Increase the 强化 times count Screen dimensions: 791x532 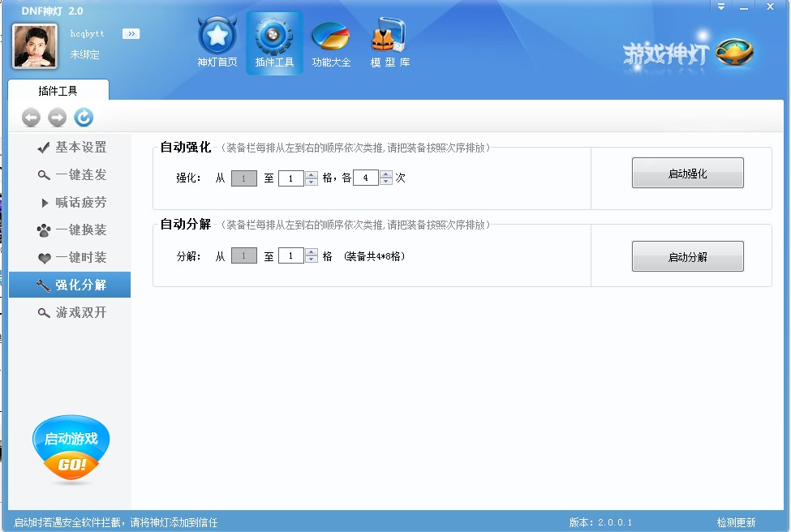pyautogui.click(x=386, y=174)
